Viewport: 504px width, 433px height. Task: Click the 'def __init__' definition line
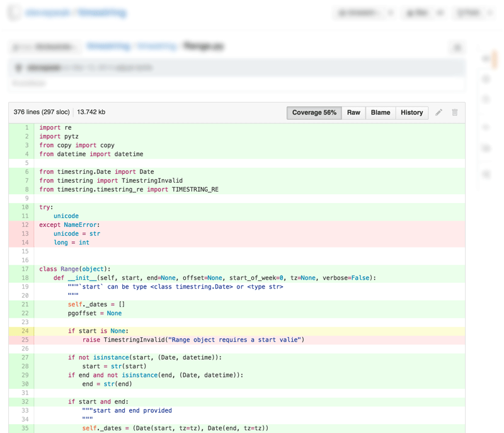tap(215, 278)
